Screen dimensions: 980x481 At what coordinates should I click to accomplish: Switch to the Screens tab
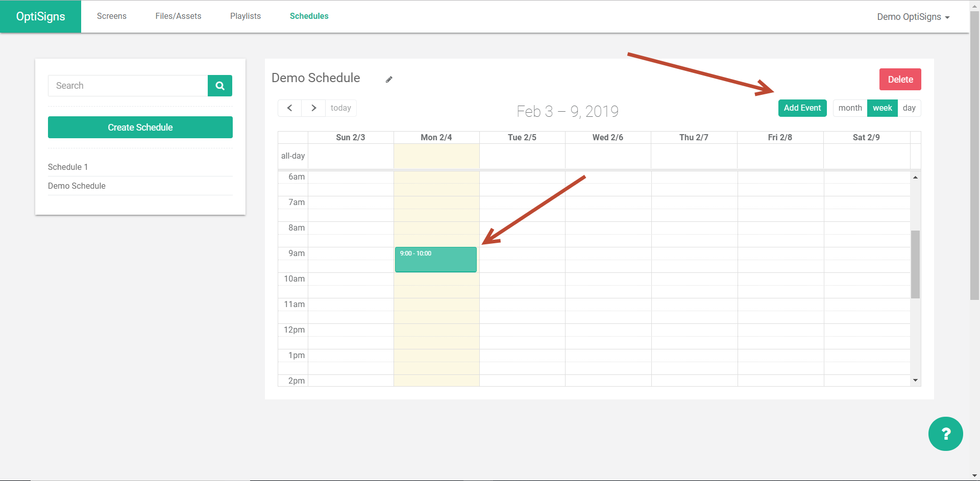pos(111,16)
